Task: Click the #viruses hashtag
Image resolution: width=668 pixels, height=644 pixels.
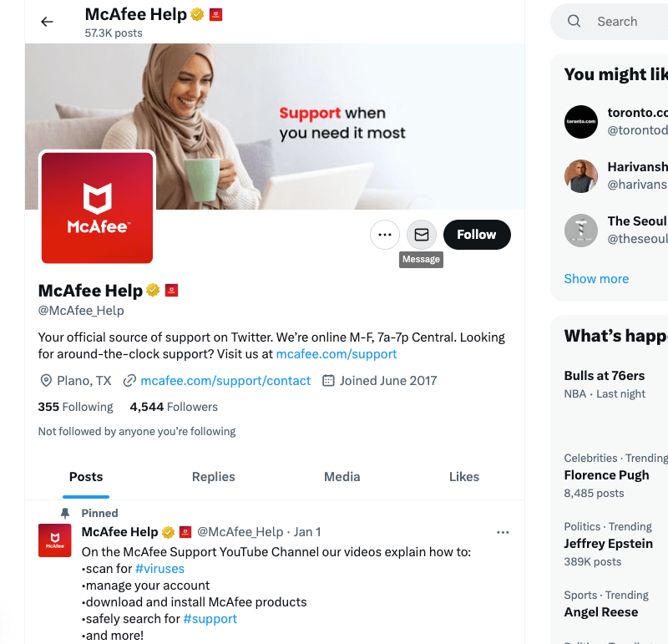Action: coord(159,569)
